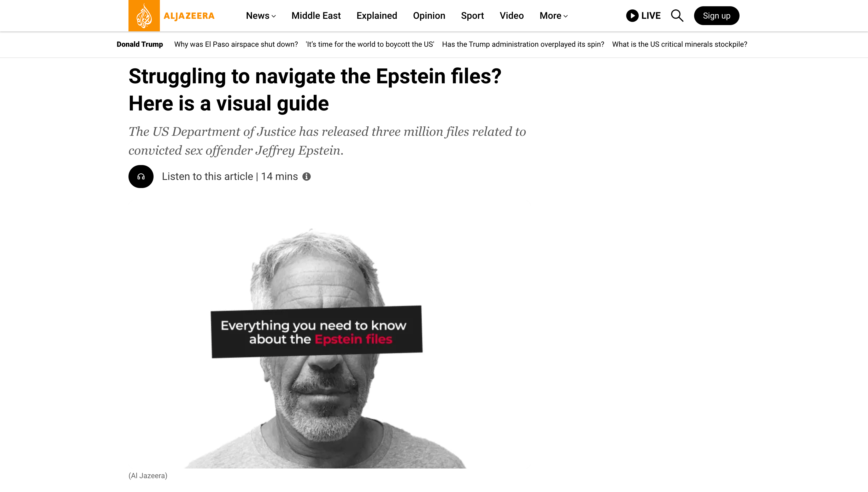The image size is (868, 492).
Task: Open the Middle East section
Action: [x=316, y=16]
